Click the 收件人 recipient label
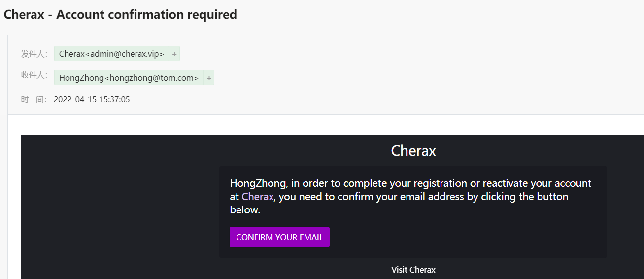This screenshot has width=644, height=279. click(34, 75)
